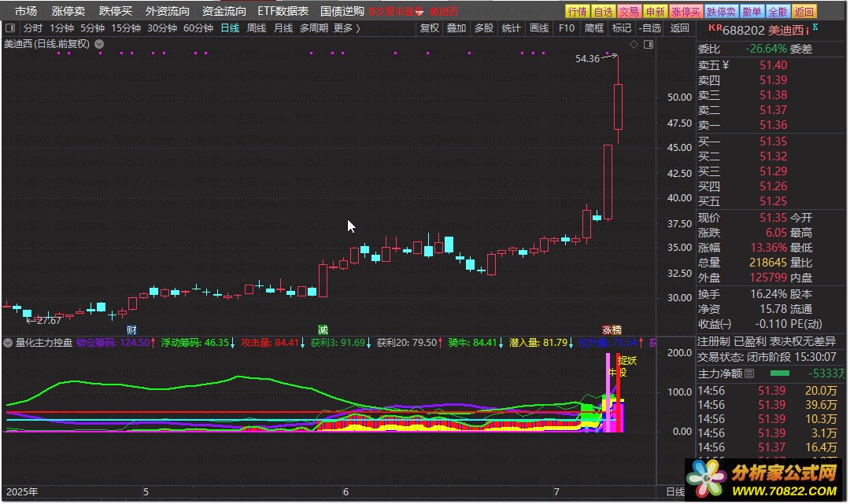Image resolution: width=850 pixels, height=504 pixels.
Task: Click the 财 marker icon on the chart
Action: 131,329
